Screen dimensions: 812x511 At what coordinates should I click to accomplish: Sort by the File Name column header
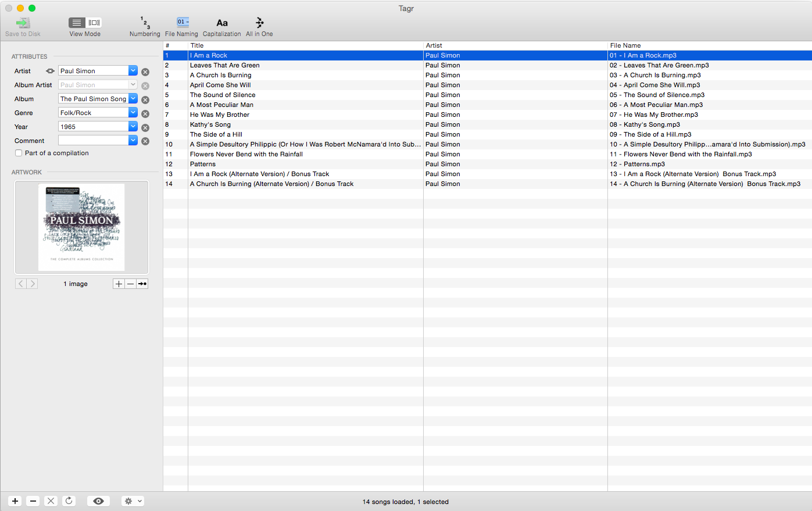coord(708,45)
